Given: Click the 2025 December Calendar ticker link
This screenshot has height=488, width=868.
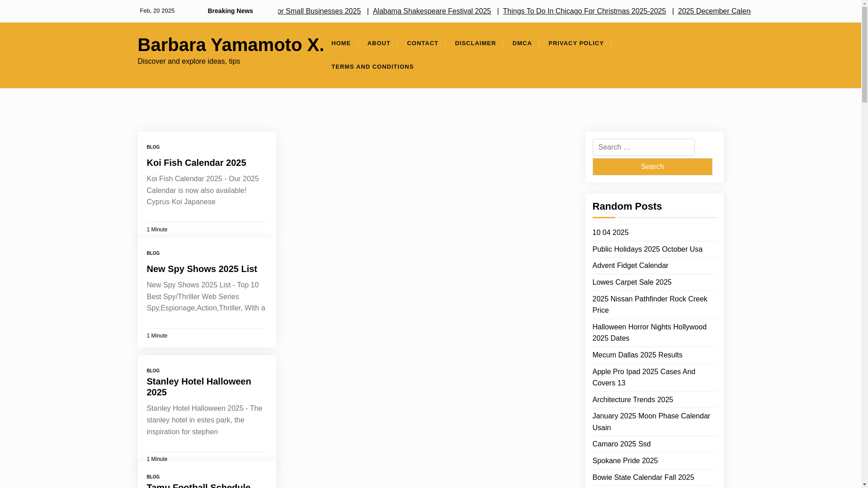Looking at the screenshot, I should point(714,11).
